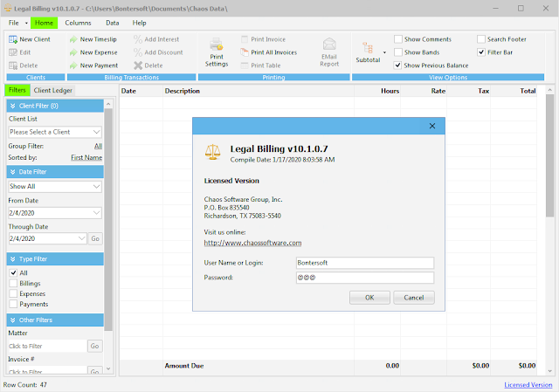The width and height of the screenshot is (559, 392).
Task: Check the Expenses type filter
Action: point(13,293)
